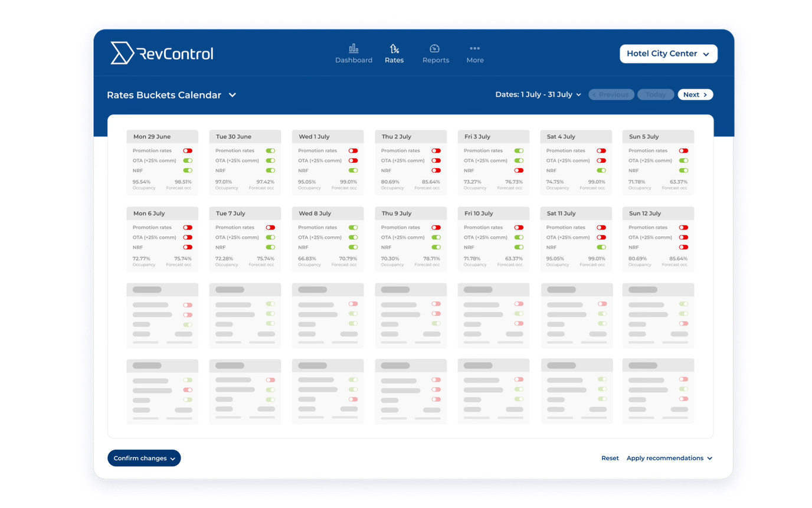Open the Confirm changes dropdown

click(x=144, y=458)
